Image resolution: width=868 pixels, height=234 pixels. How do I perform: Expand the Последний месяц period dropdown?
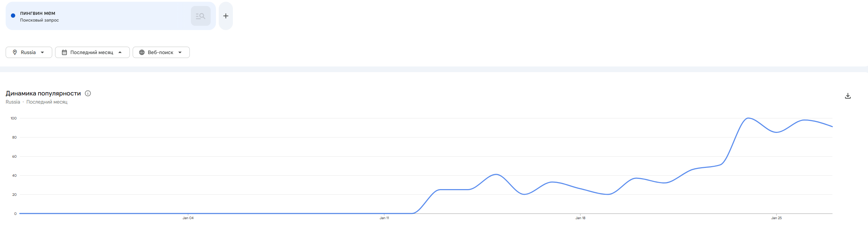click(92, 52)
